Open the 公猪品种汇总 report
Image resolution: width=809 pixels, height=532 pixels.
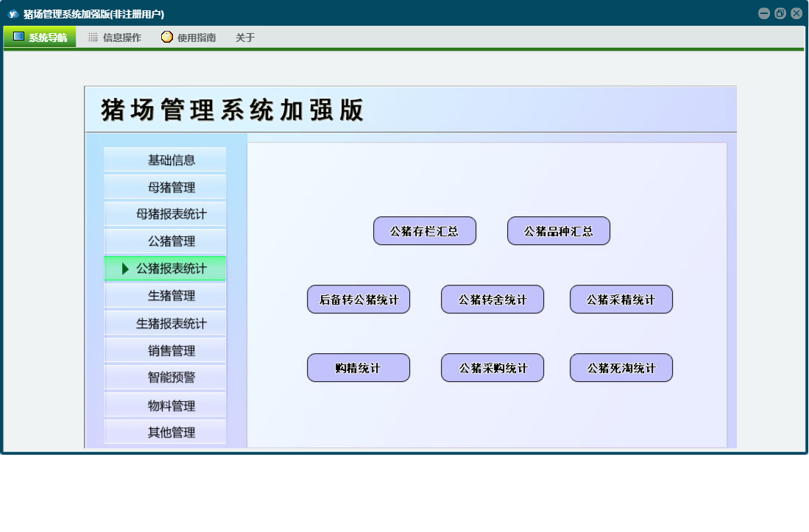point(559,231)
